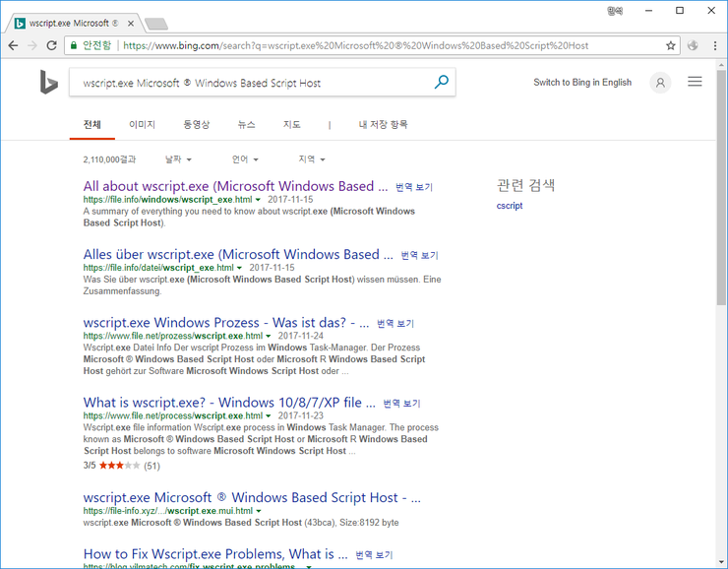This screenshot has width=728, height=569.
Task: Switch to the 뉴스 tab
Action: pos(247,124)
